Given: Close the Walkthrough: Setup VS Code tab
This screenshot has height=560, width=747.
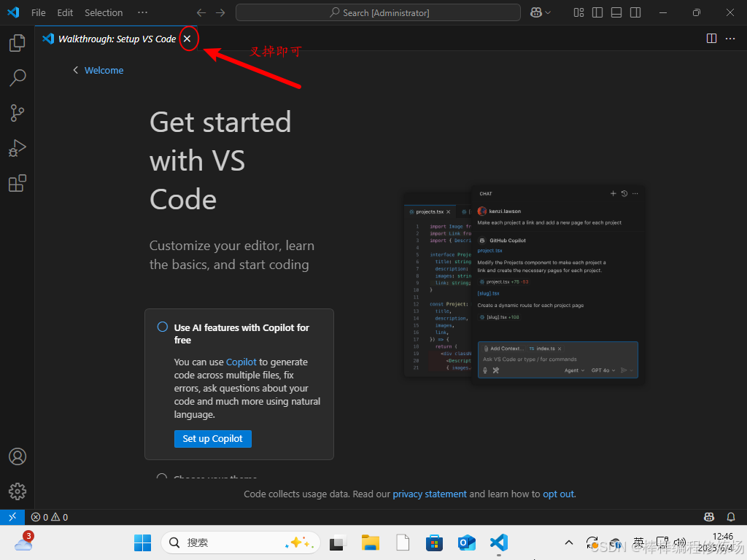Looking at the screenshot, I should pyautogui.click(x=187, y=39).
